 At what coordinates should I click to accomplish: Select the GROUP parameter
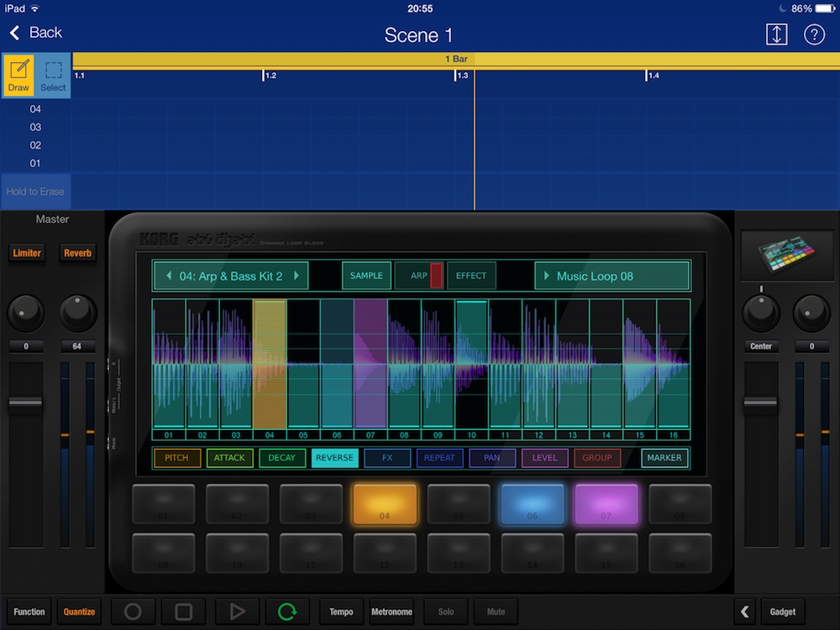click(596, 458)
